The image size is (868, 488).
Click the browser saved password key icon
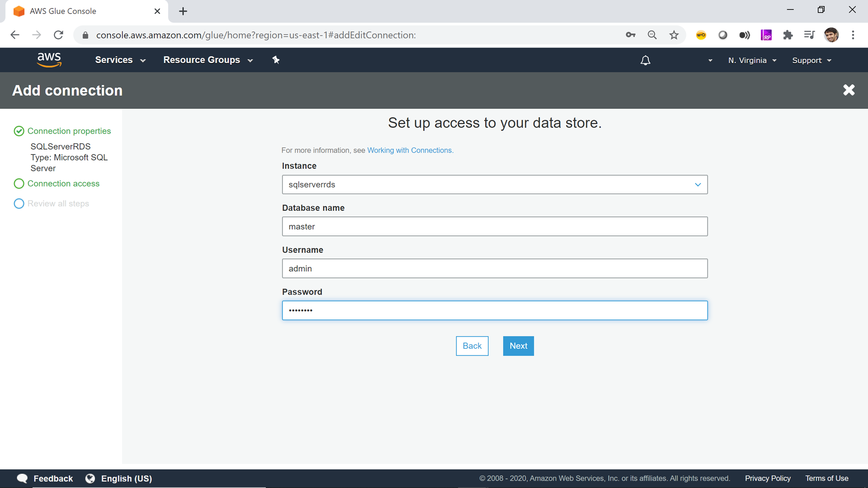pos(630,35)
